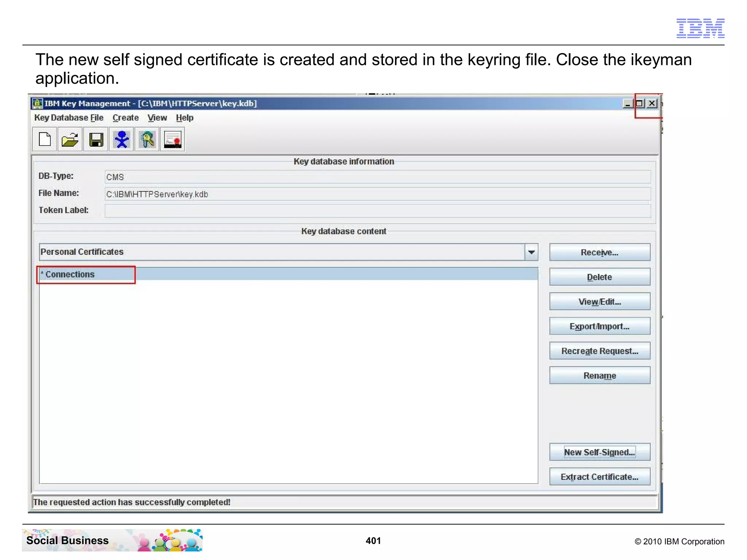747x560 pixels.
Task: Click the new key database file icon
Action: (44, 139)
